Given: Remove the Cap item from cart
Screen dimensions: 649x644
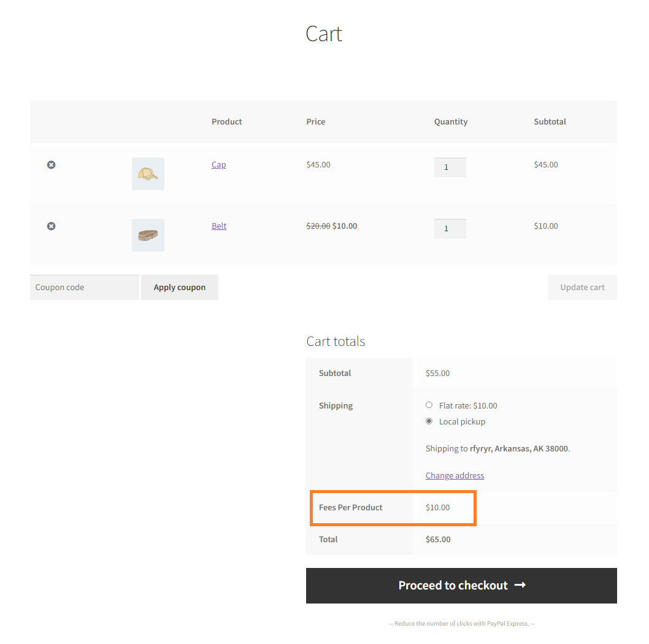Looking at the screenshot, I should tap(51, 165).
